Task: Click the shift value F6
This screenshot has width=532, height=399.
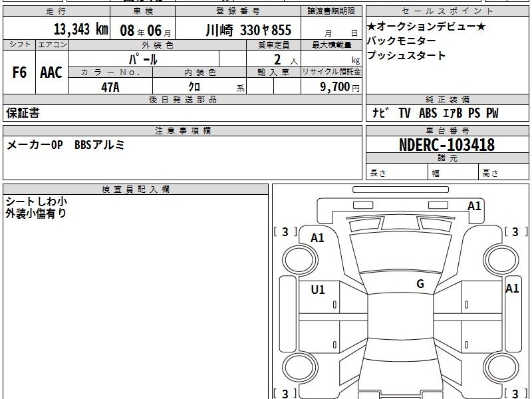Action: pos(19,72)
